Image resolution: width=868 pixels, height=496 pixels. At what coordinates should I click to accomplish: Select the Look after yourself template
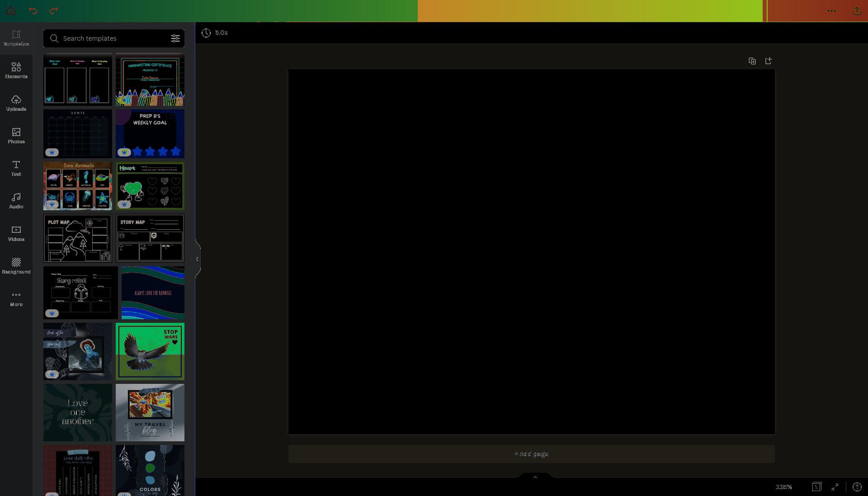78,351
